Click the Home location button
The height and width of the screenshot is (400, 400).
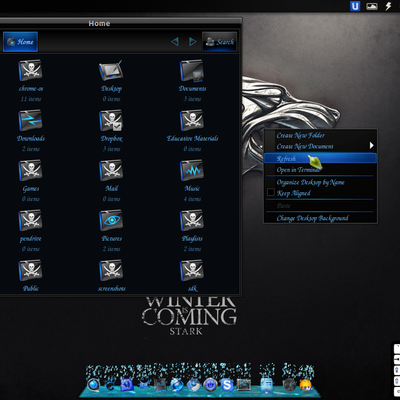[20, 42]
